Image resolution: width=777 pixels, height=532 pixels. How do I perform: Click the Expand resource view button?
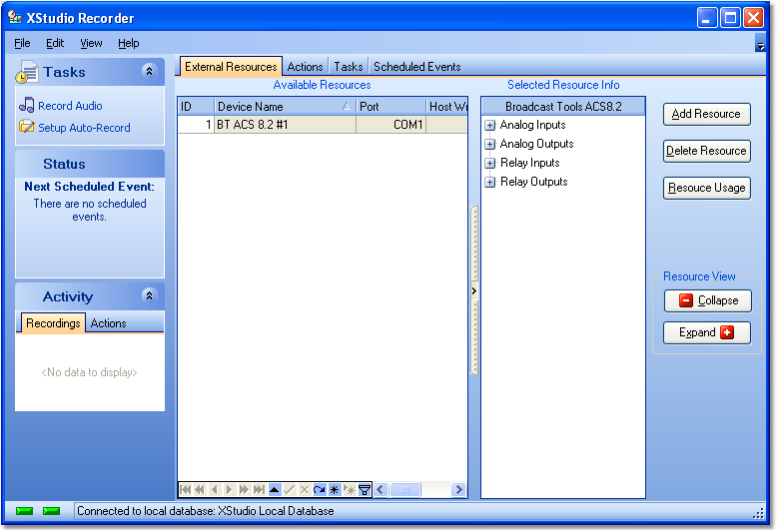pyautogui.click(x=707, y=332)
